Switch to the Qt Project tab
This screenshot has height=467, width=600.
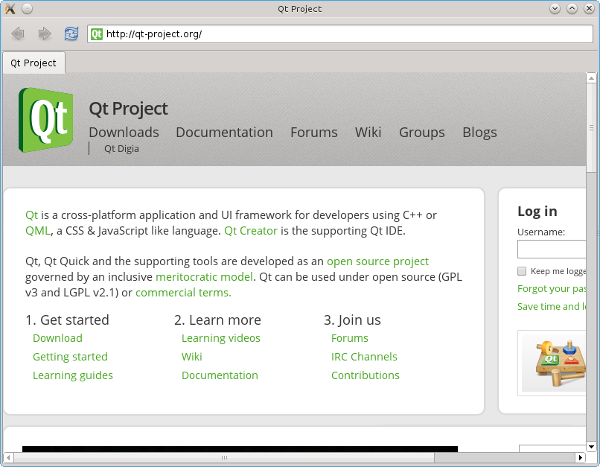pyautogui.click(x=33, y=62)
